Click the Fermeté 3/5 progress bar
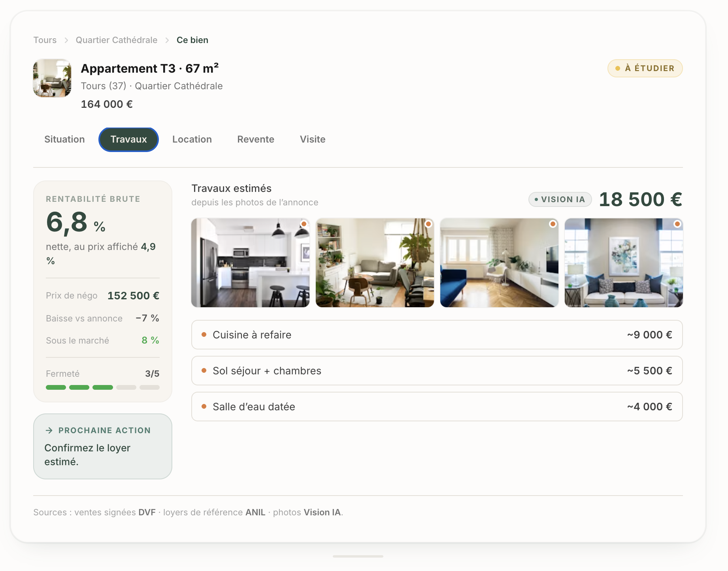The height and width of the screenshot is (571, 728). [103, 387]
